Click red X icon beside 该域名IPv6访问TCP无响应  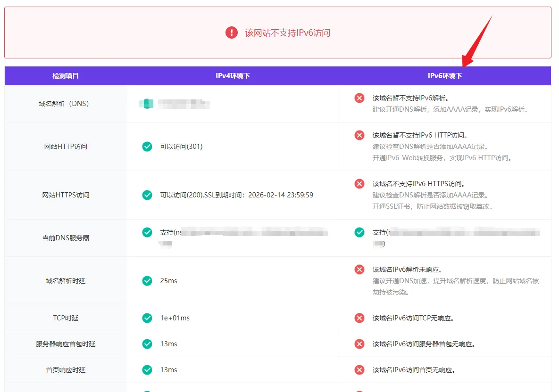pyautogui.click(x=359, y=318)
